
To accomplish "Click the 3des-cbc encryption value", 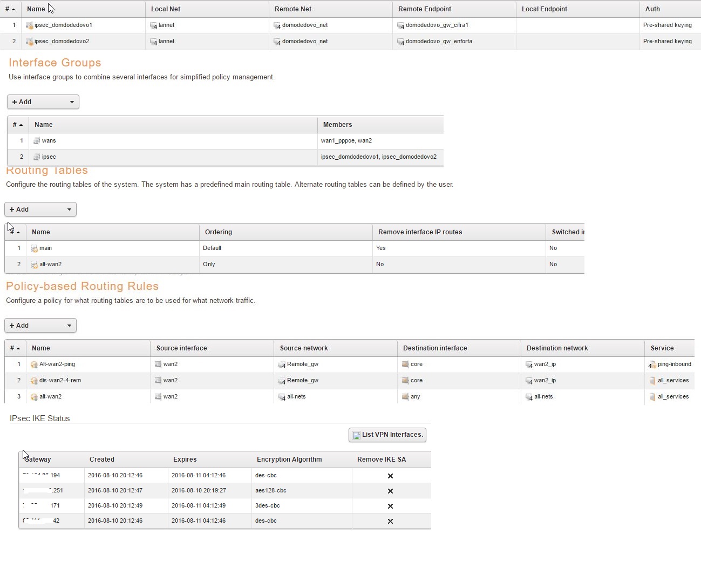I will [268, 506].
